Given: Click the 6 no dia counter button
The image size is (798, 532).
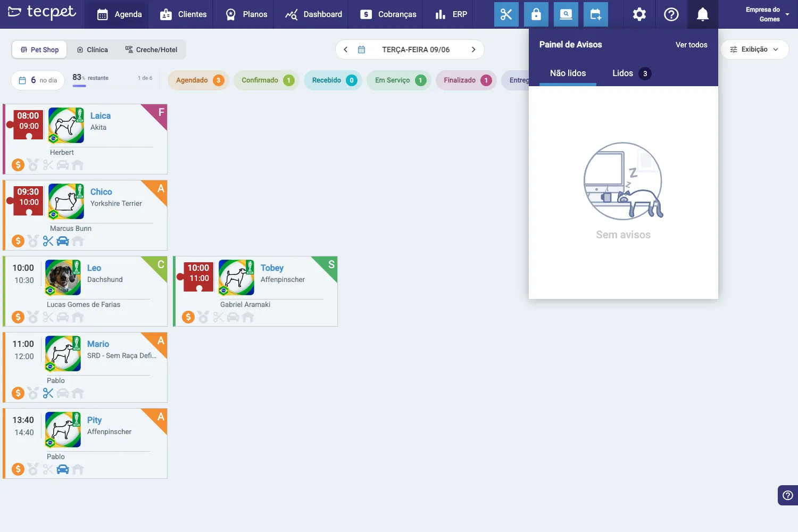Looking at the screenshot, I should point(38,80).
